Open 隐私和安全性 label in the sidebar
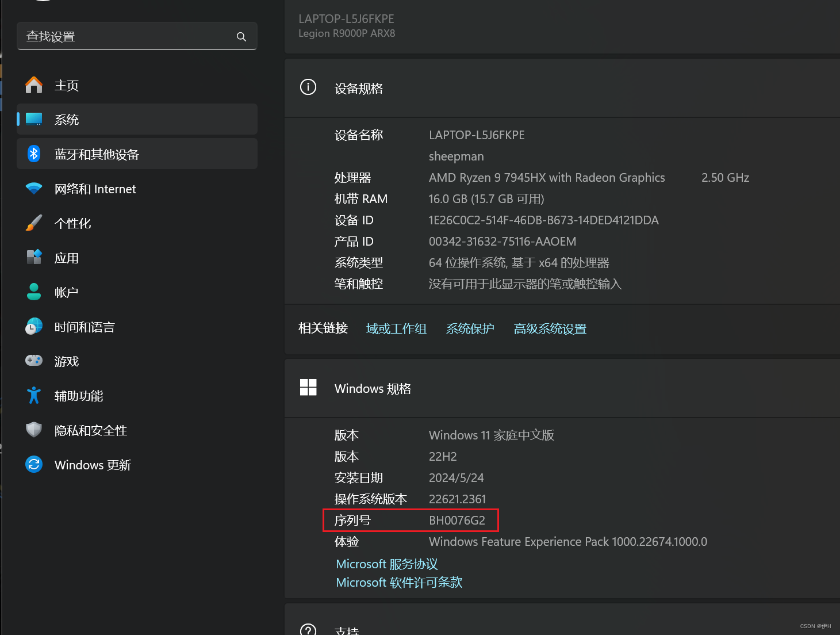This screenshot has height=635, width=840. pyautogui.click(x=91, y=431)
